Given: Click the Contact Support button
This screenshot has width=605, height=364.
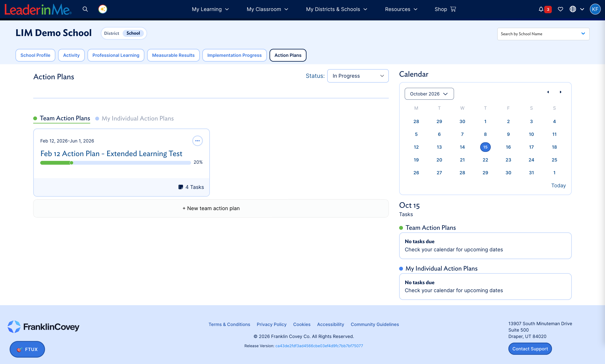Looking at the screenshot, I should click(530, 349).
